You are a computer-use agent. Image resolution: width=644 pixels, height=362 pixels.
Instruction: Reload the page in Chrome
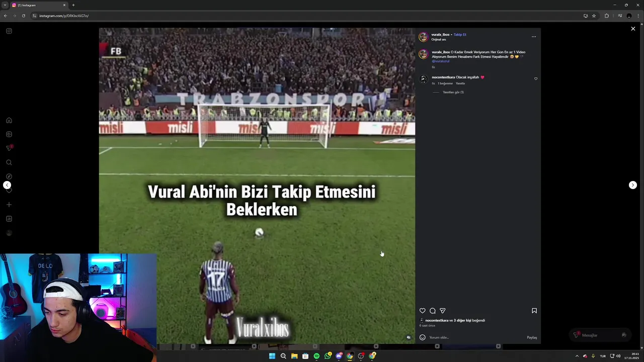coord(23,16)
